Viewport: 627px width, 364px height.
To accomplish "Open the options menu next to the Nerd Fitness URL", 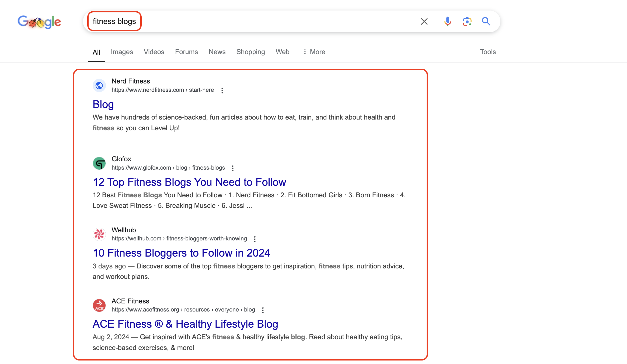I will [222, 90].
